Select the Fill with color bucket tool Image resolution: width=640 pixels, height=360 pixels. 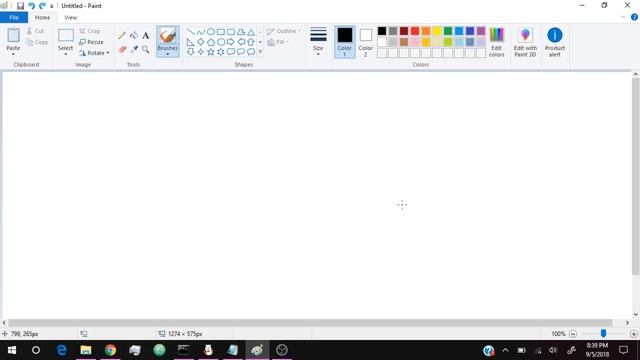(x=134, y=36)
